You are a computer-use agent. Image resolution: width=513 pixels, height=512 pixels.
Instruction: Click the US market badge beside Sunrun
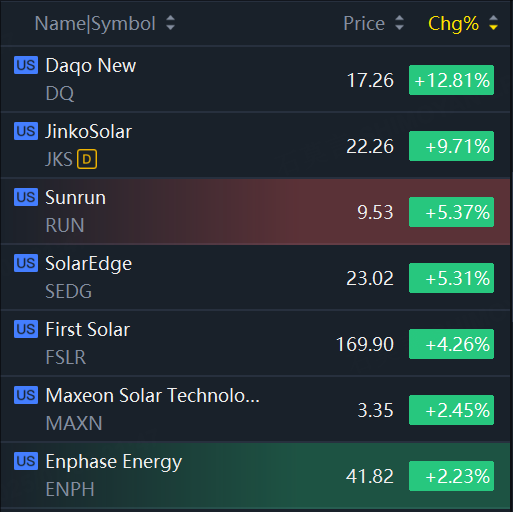click(26, 197)
